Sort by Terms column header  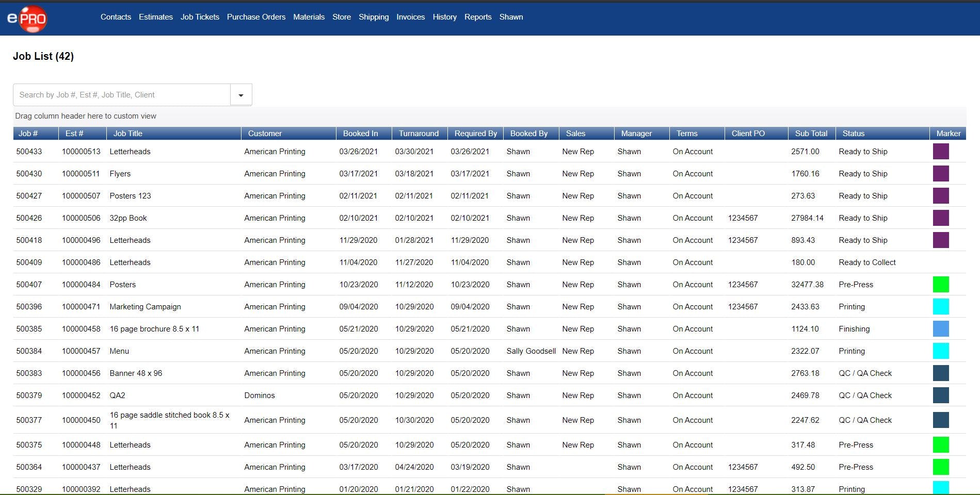697,134
